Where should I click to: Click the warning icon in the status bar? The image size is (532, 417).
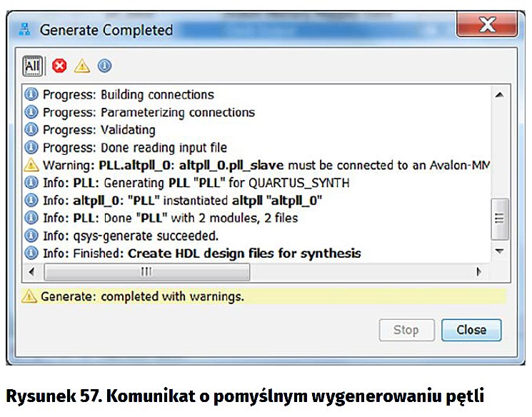(29, 296)
